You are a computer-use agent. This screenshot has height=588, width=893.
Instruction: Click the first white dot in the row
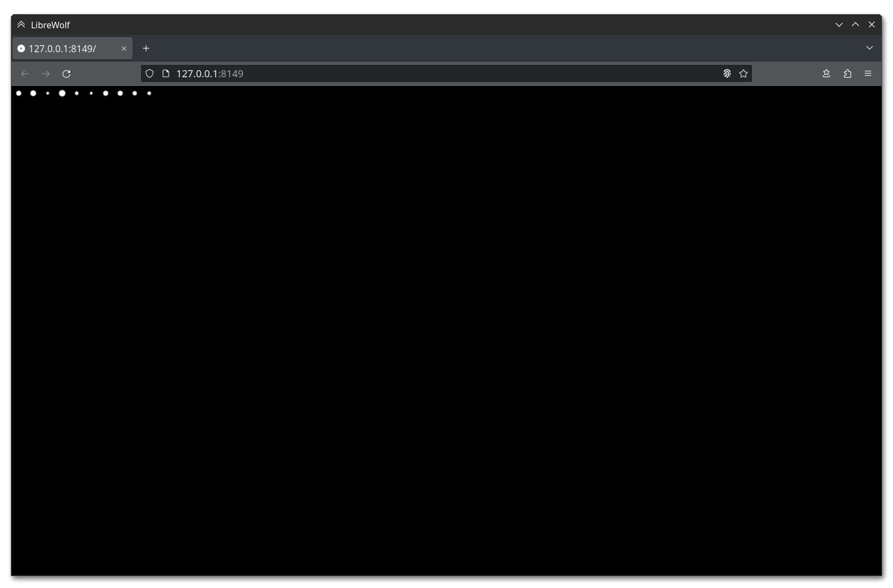(18, 94)
